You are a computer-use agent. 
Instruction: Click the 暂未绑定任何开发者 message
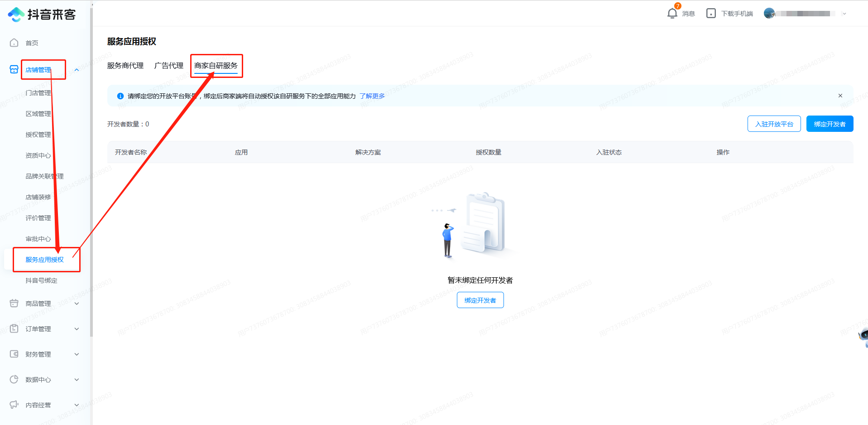pos(480,280)
